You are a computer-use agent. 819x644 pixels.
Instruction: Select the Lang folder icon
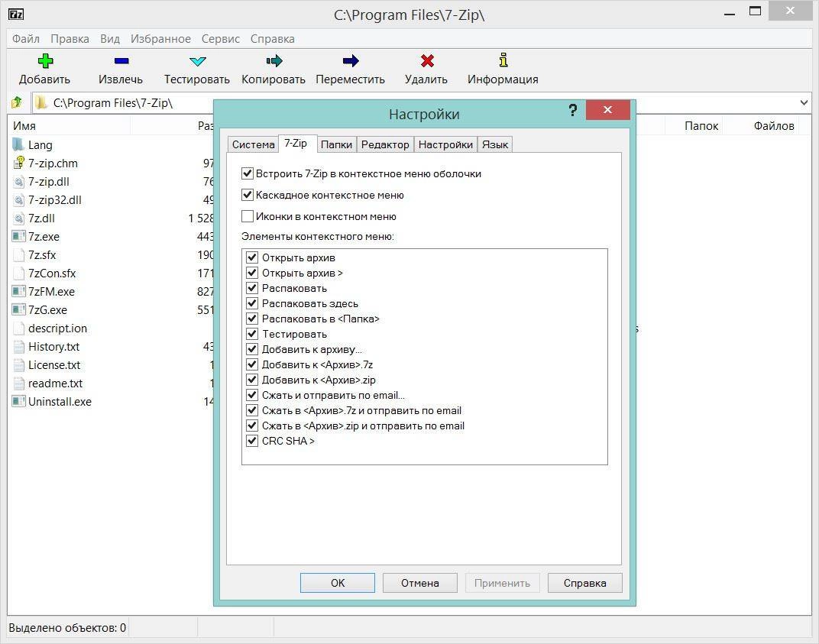point(19,144)
